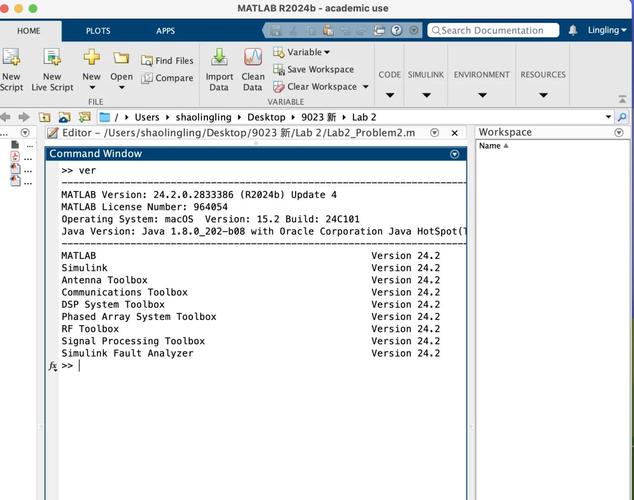Click the Clean Data icon
The width and height of the screenshot is (634, 500).
(x=253, y=57)
